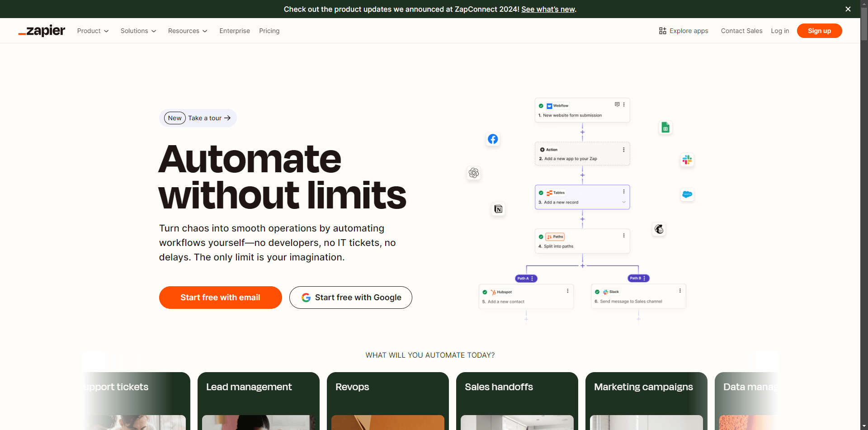Open the Slack step's three-dot menu
This screenshot has width=868, height=430.
pos(680,291)
